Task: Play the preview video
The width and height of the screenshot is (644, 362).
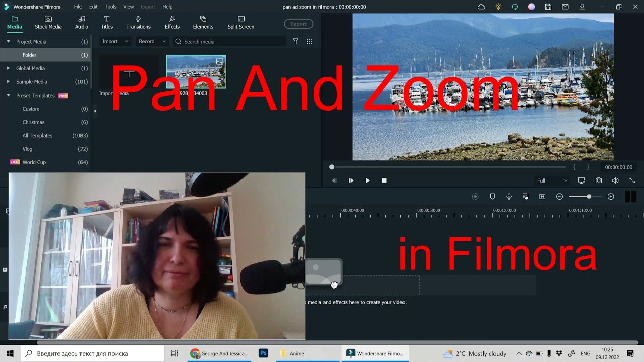Action: coord(368,180)
